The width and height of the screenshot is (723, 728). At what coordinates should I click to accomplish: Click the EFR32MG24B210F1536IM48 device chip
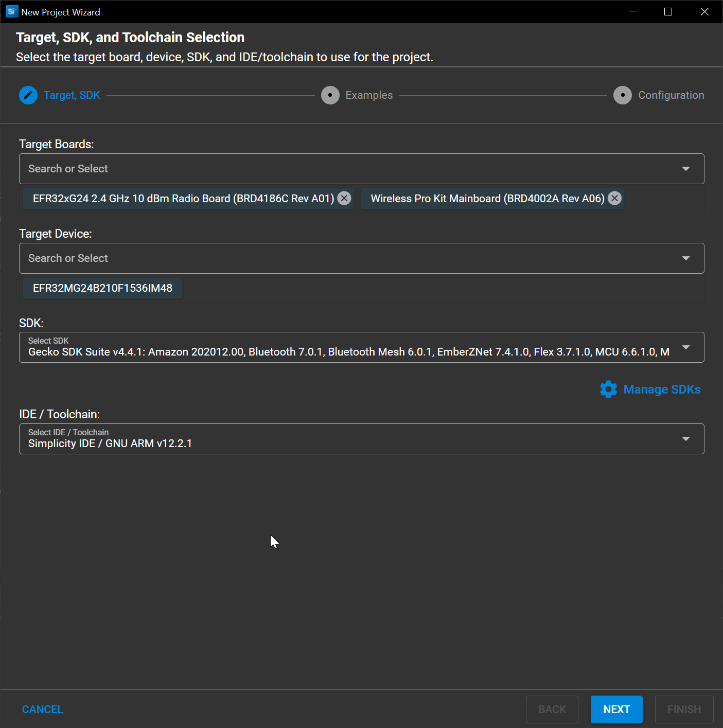click(x=102, y=288)
